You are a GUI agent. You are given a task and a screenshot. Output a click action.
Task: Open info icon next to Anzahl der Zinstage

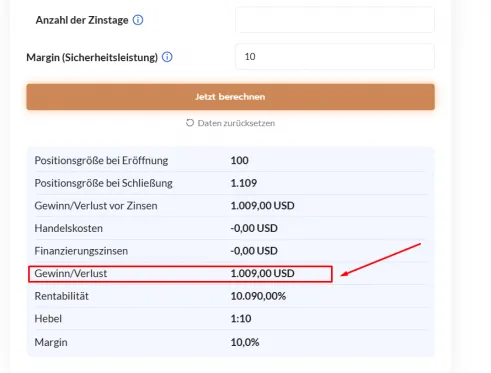[x=138, y=20]
